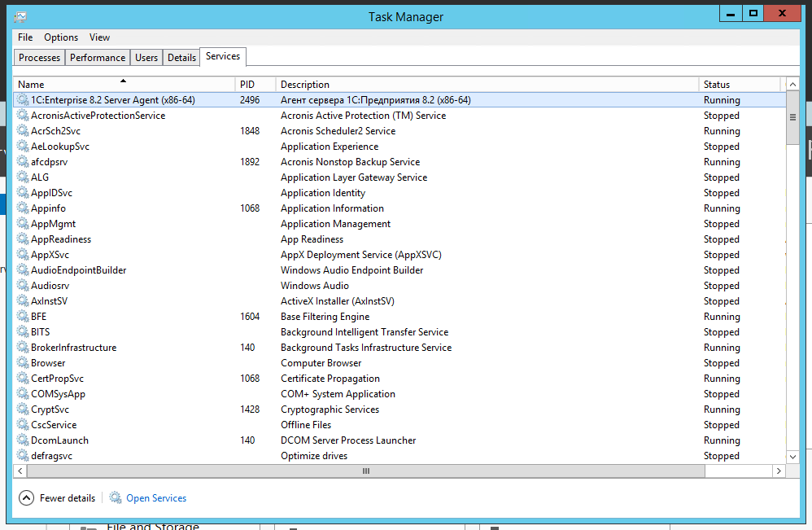Click the Running status of DcomLaunch
The width and height of the screenshot is (812, 530).
[722, 440]
